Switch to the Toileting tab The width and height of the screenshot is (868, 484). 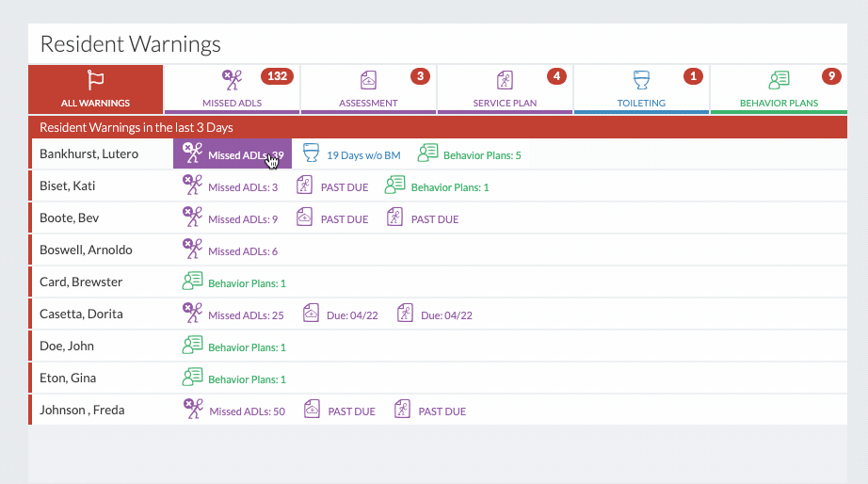pos(641,89)
